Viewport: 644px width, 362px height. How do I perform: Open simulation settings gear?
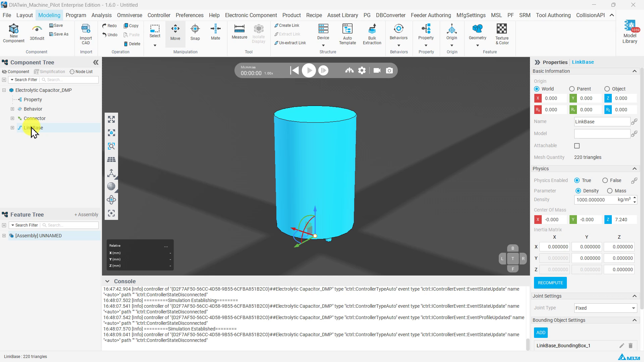[362, 70]
